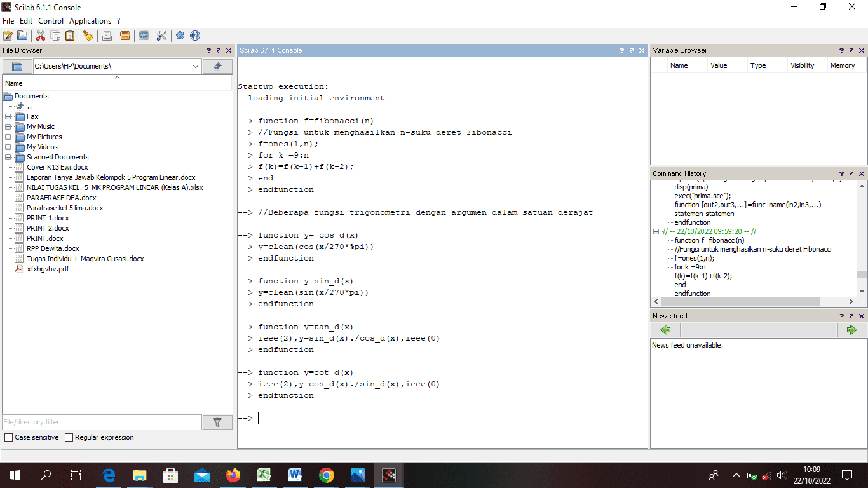The height and width of the screenshot is (488, 868).
Task: Open Scilab preferences wrench icon
Action: click(161, 36)
